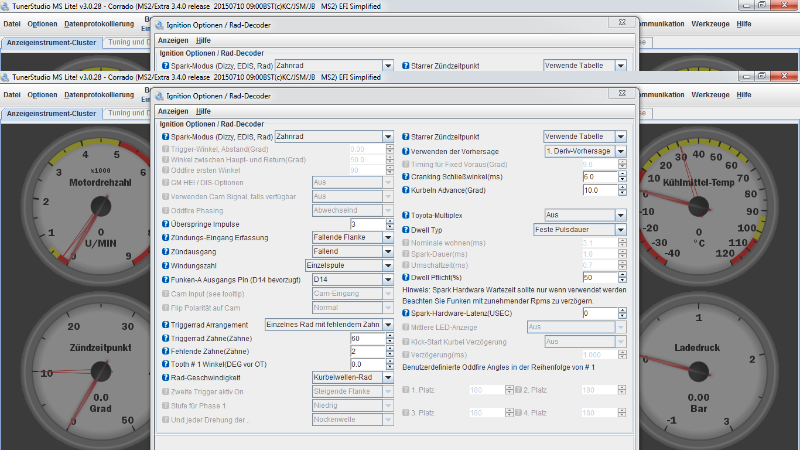The image size is (800, 450).
Task: Open the Werkzeuge menu
Action: 710,94
